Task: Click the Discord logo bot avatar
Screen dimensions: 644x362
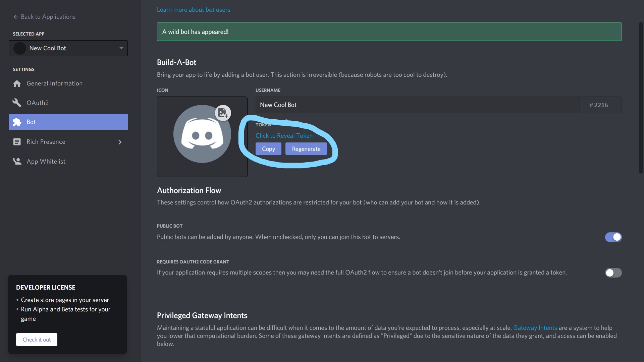Action: click(x=202, y=134)
